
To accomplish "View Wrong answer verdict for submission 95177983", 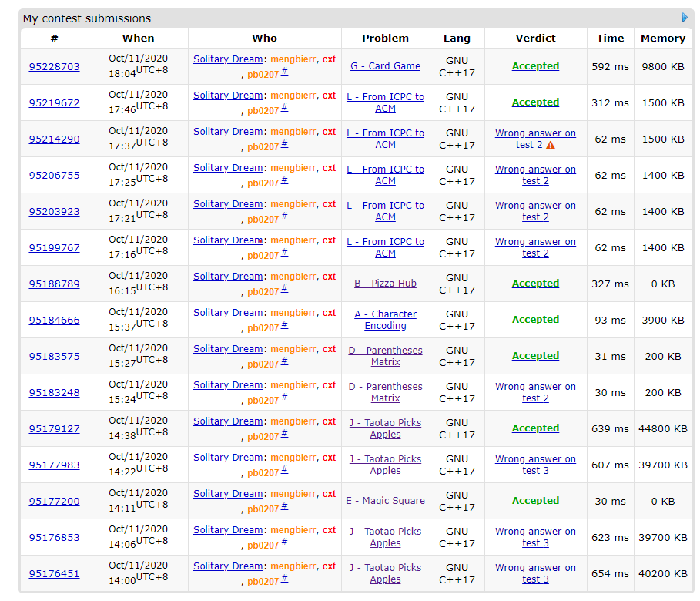I will [535, 465].
